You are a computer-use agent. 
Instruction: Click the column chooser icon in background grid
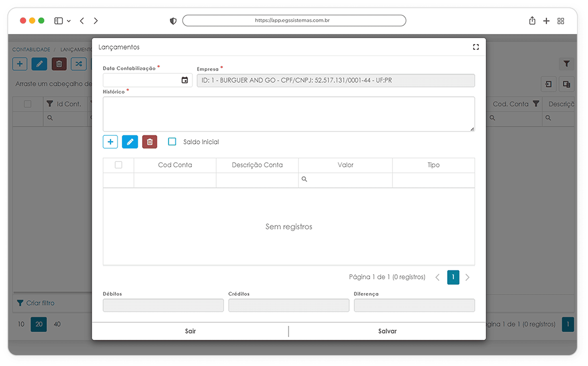tap(566, 84)
